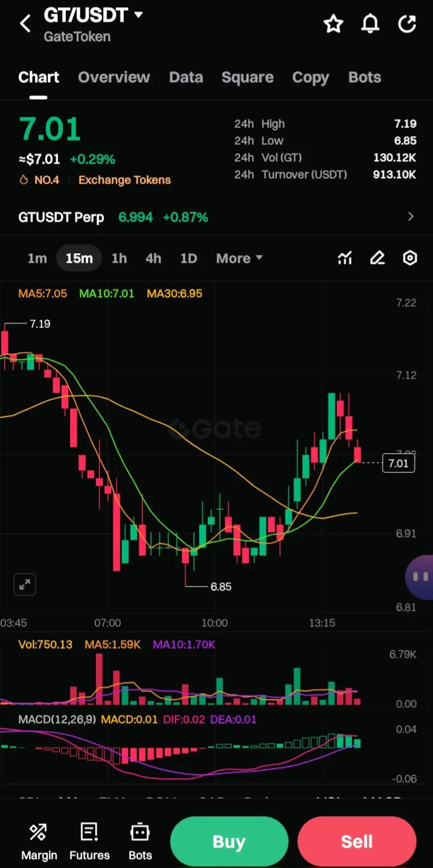Switch to Overview tab

[x=114, y=77]
